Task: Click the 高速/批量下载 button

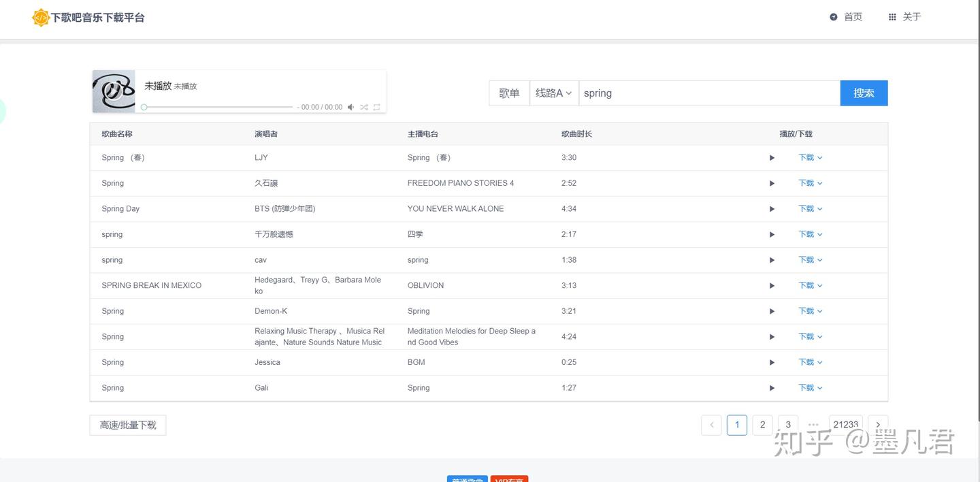Action: pos(128,425)
